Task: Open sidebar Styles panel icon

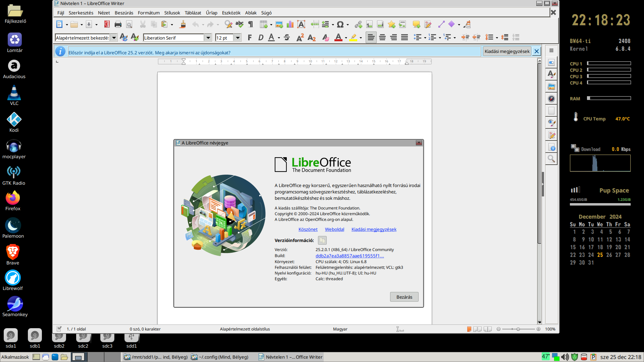Action: [x=551, y=75]
